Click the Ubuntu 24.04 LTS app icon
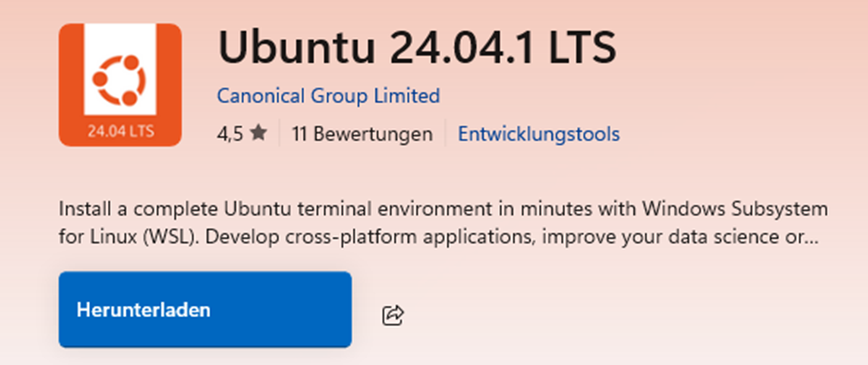Viewport: 868px width, 365px height. [x=120, y=84]
